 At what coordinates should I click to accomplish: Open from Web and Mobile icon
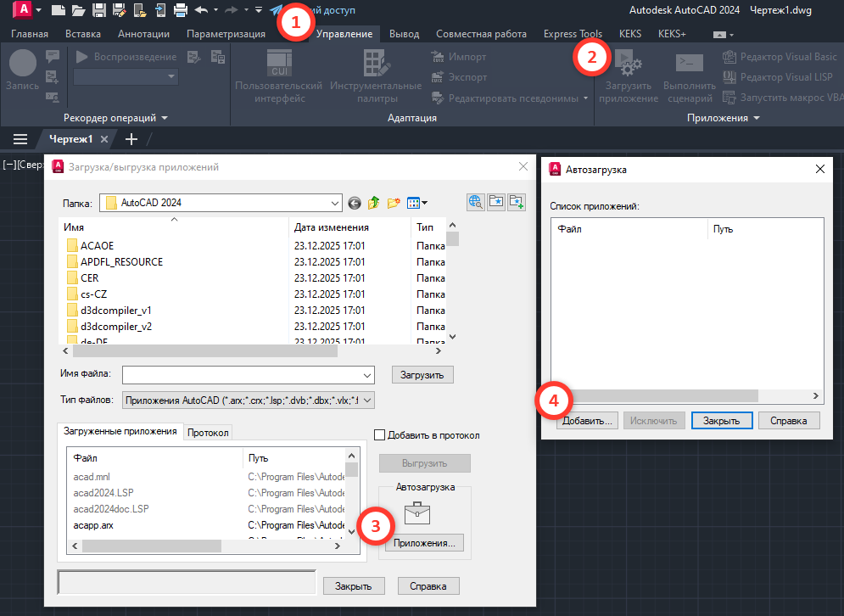coord(140,9)
